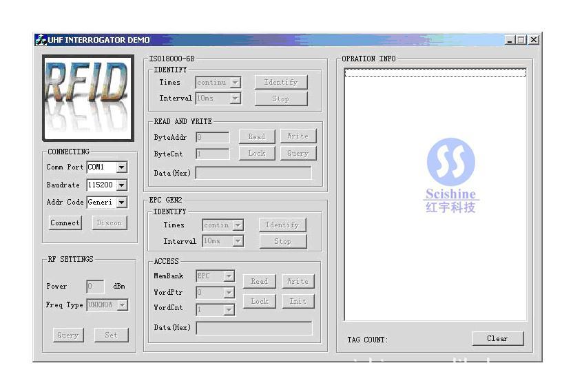Click the Discon button

[110, 223]
